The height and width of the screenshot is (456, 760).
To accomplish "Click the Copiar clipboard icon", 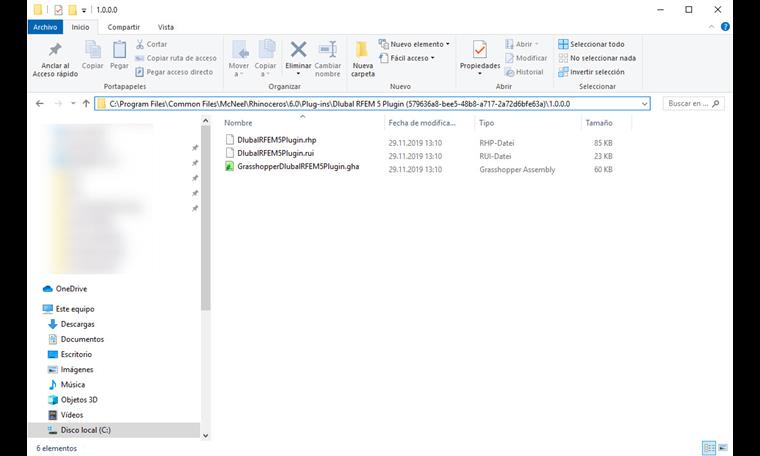I will tap(93, 49).
